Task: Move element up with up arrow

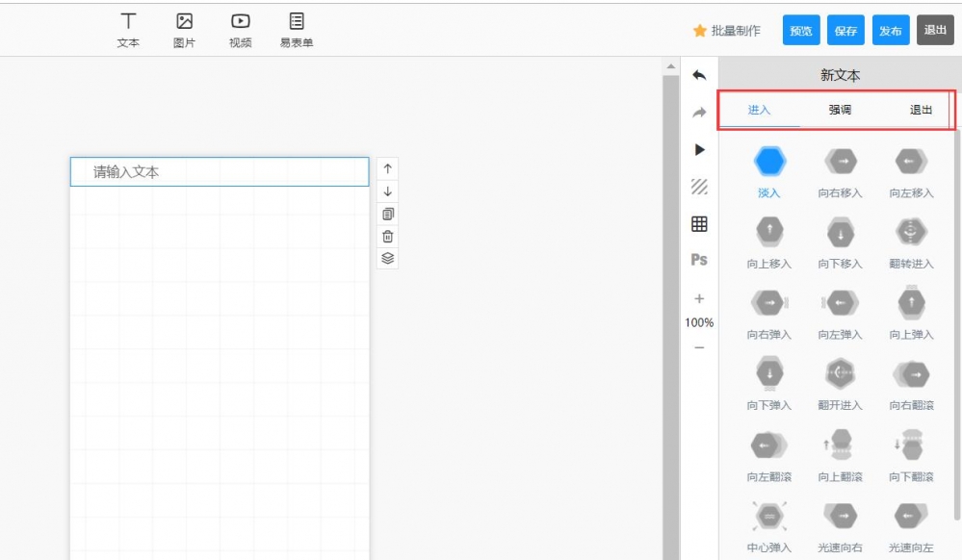Action: (x=387, y=168)
